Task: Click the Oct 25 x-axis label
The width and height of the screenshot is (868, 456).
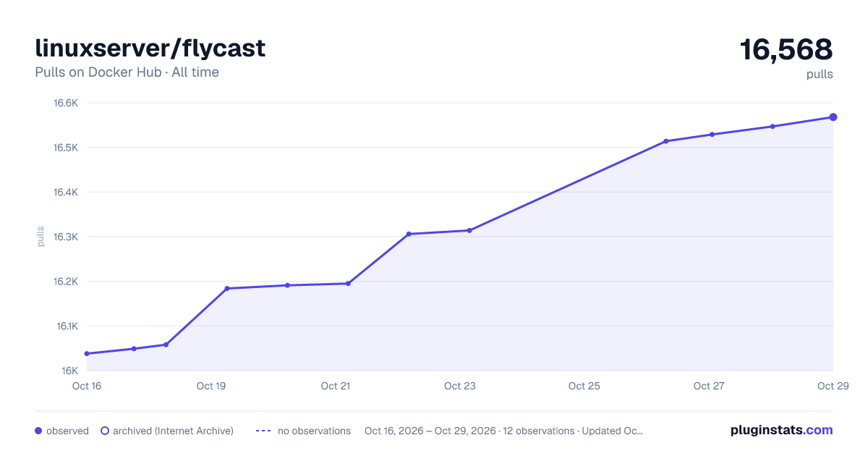Action: 584,386
